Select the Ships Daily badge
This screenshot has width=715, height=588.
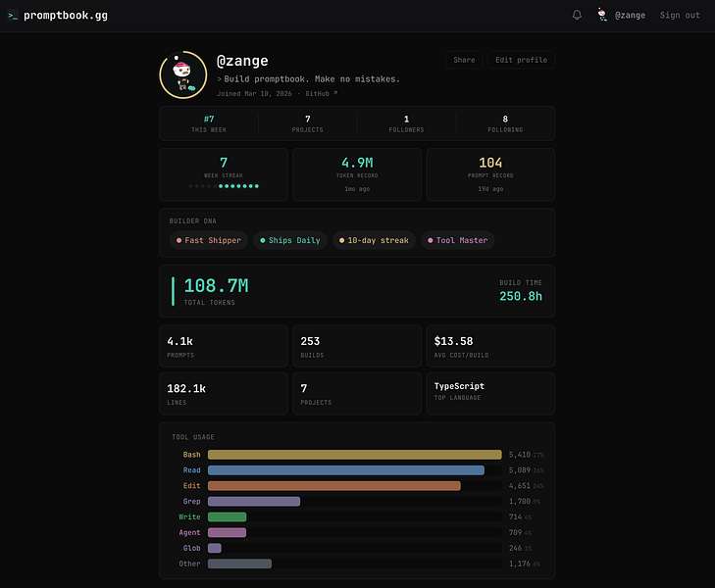coord(290,240)
